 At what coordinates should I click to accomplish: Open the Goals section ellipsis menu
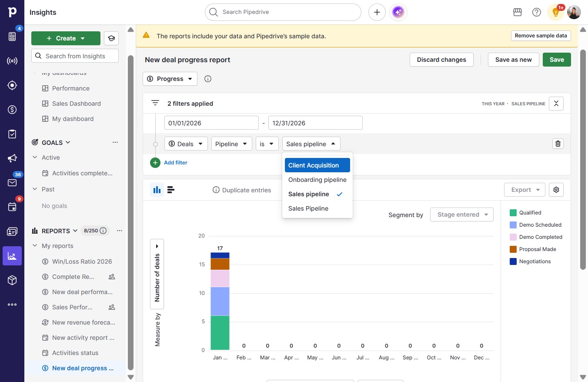click(115, 142)
